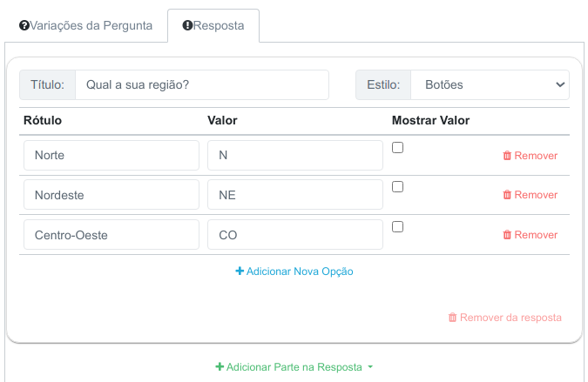Click Remover da resposta link
This screenshot has width=588, height=382.
pyautogui.click(x=505, y=318)
